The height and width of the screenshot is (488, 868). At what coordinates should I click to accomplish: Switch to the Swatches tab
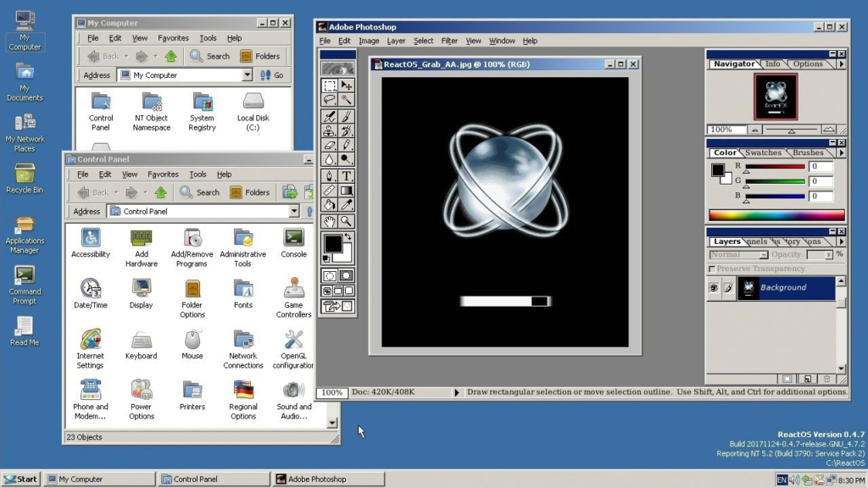point(763,153)
